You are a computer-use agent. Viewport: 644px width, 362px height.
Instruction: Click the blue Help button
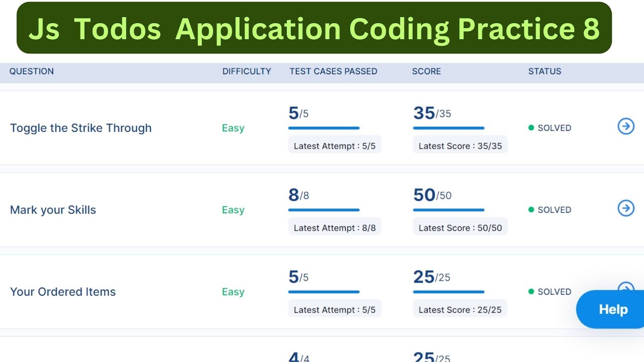pos(613,309)
